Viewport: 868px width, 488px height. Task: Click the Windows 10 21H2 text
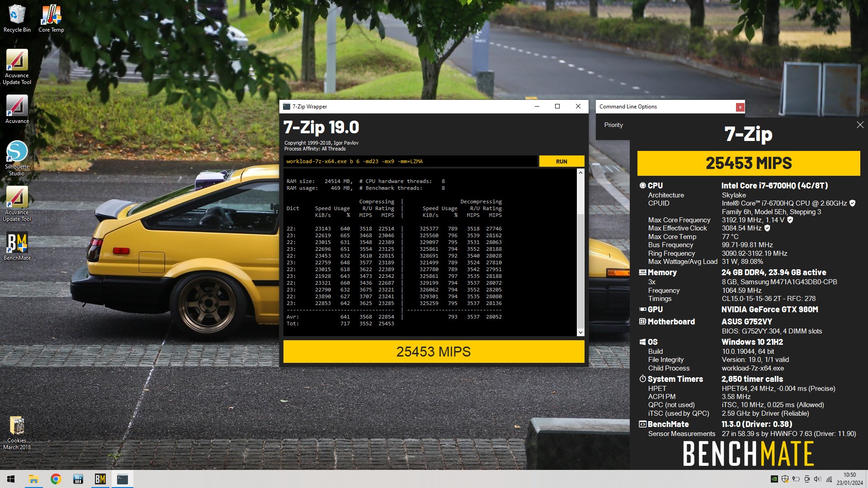pyautogui.click(x=752, y=342)
